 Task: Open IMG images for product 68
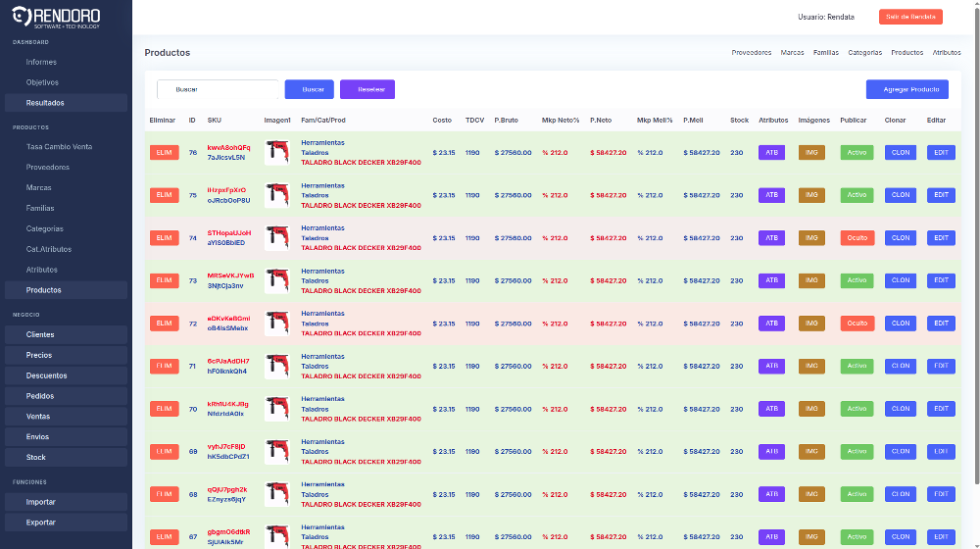coord(811,494)
